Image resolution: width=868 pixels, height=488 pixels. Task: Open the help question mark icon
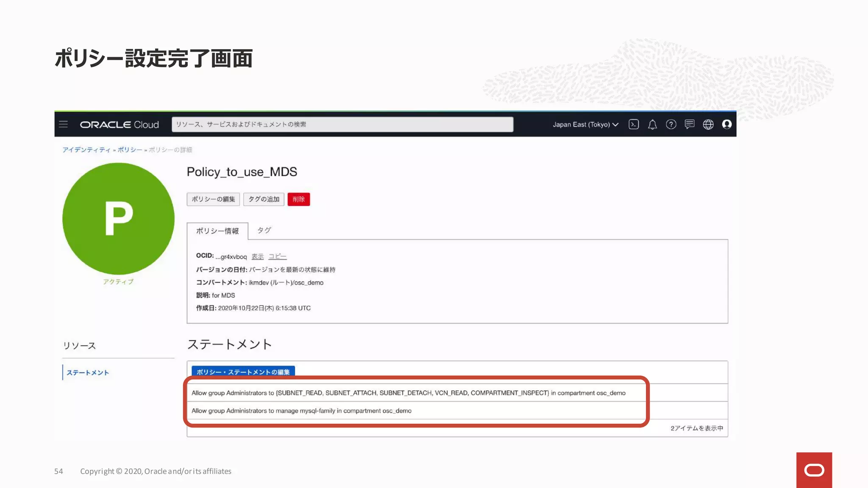(671, 124)
